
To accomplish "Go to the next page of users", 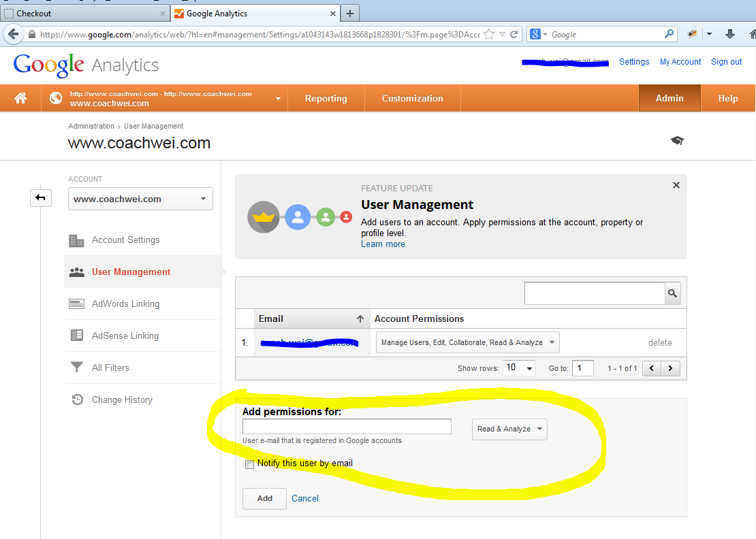I will (671, 368).
